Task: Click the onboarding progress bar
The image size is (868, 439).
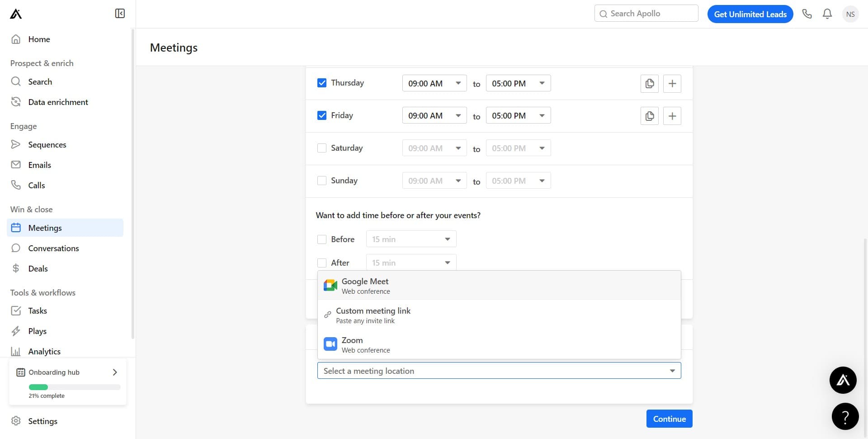Action: [75, 387]
